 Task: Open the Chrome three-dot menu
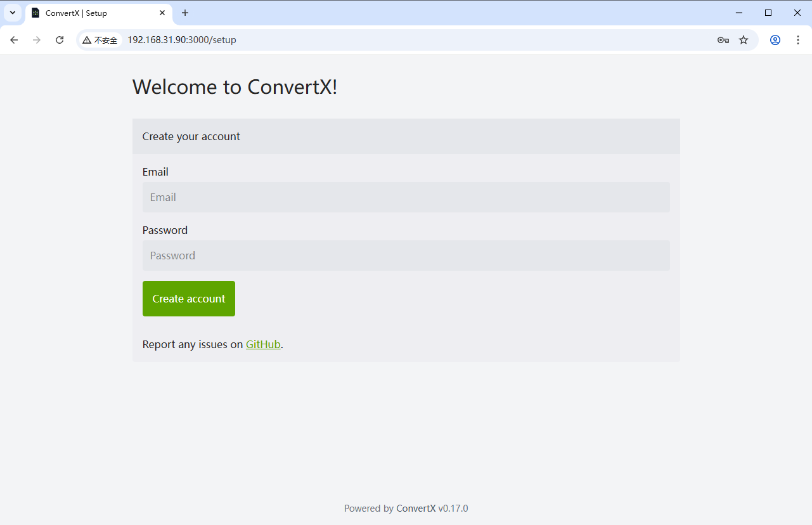(x=798, y=40)
